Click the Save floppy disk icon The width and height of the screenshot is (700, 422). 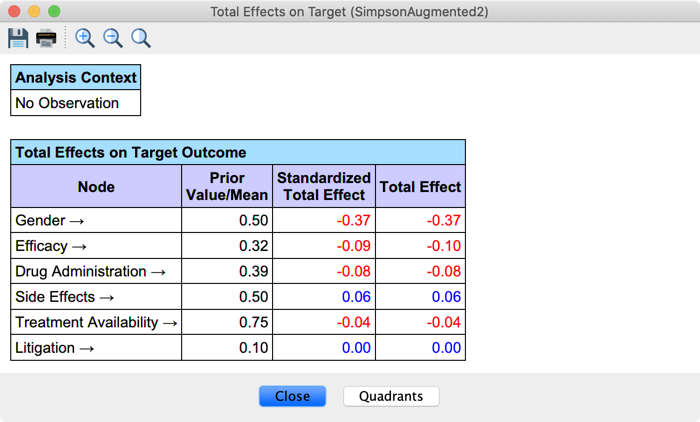point(18,38)
